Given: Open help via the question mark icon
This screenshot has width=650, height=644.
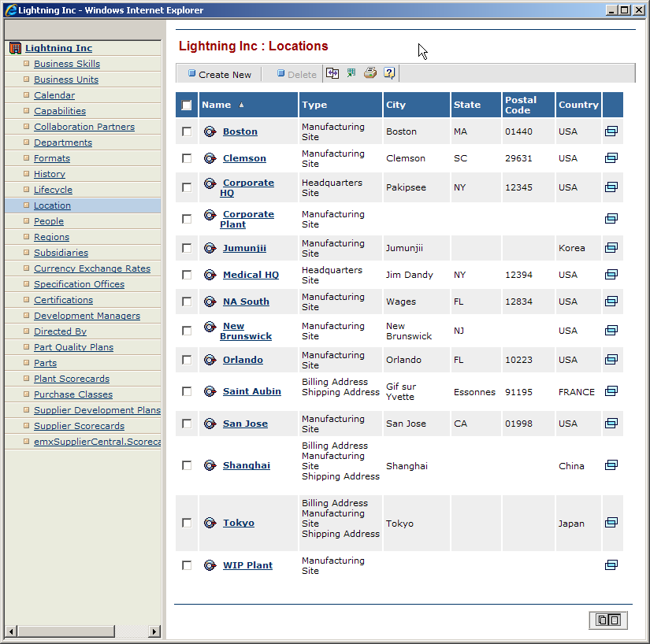Looking at the screenshot, I should point(389,73).
